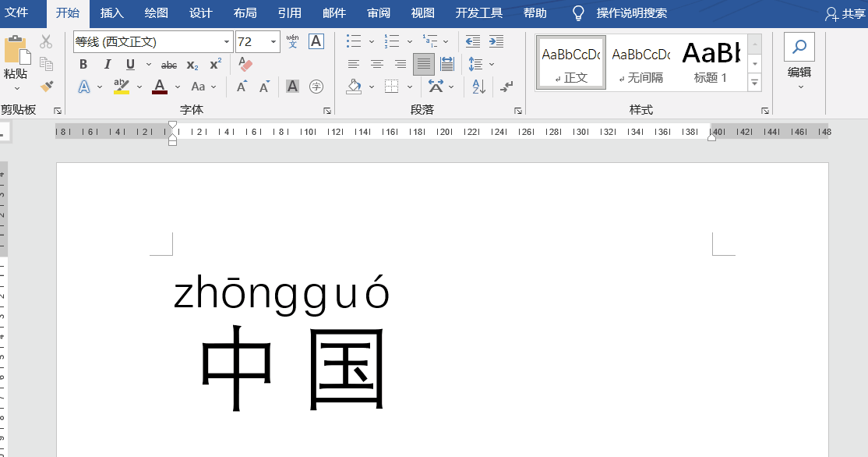Decrease font size with A down
Screen dimensions: 868x457
tap(265, 87)
